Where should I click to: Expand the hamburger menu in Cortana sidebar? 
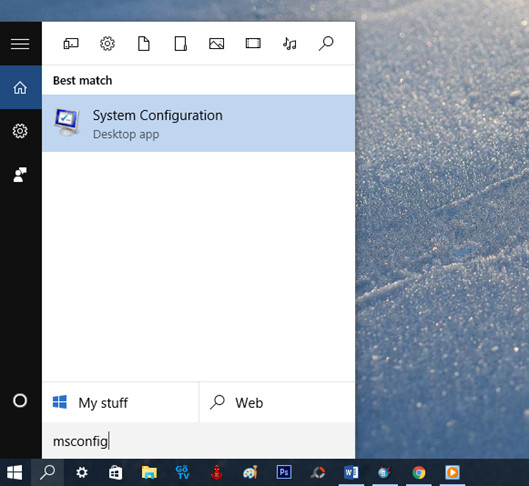(x=20, y=44)
